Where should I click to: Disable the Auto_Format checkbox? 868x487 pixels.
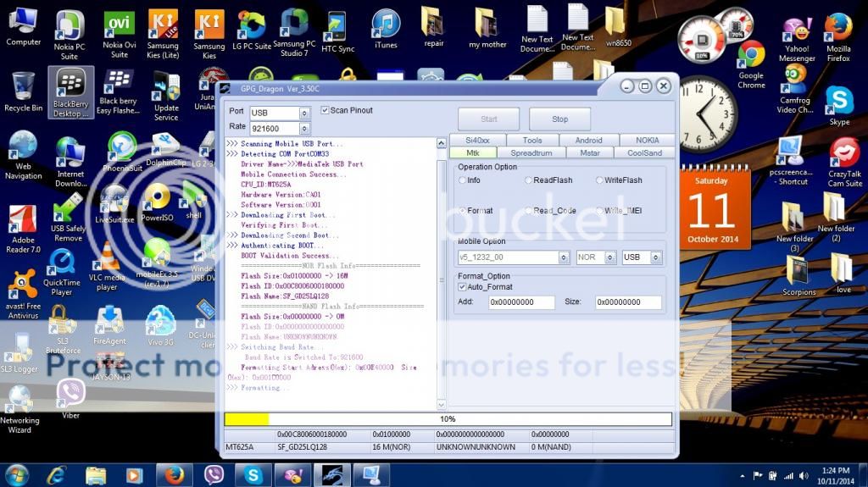(463, 287)
